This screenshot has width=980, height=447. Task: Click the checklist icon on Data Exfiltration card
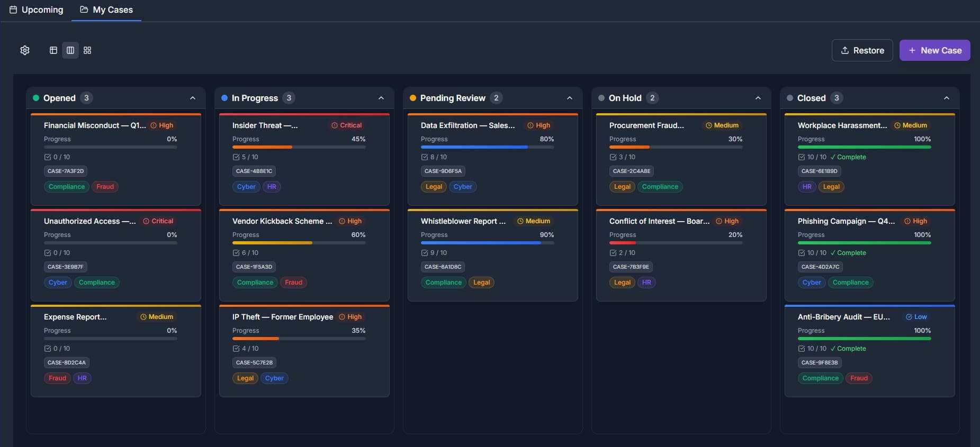pos(425,157)
